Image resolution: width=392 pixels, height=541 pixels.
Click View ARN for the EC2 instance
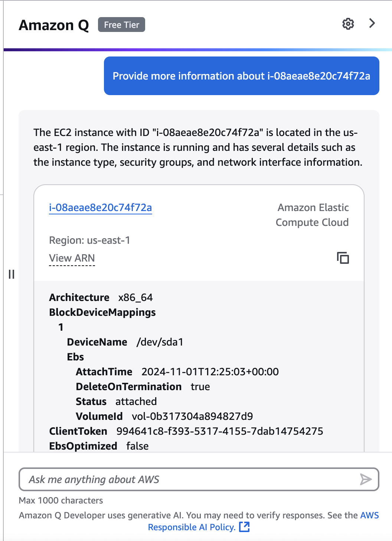click(x=72, y=258)
